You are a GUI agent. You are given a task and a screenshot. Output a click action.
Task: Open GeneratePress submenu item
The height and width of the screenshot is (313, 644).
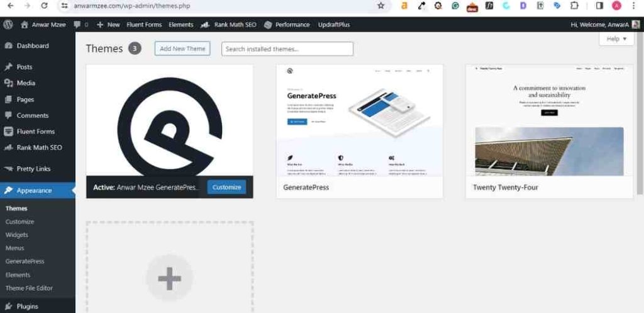[25, 261]
